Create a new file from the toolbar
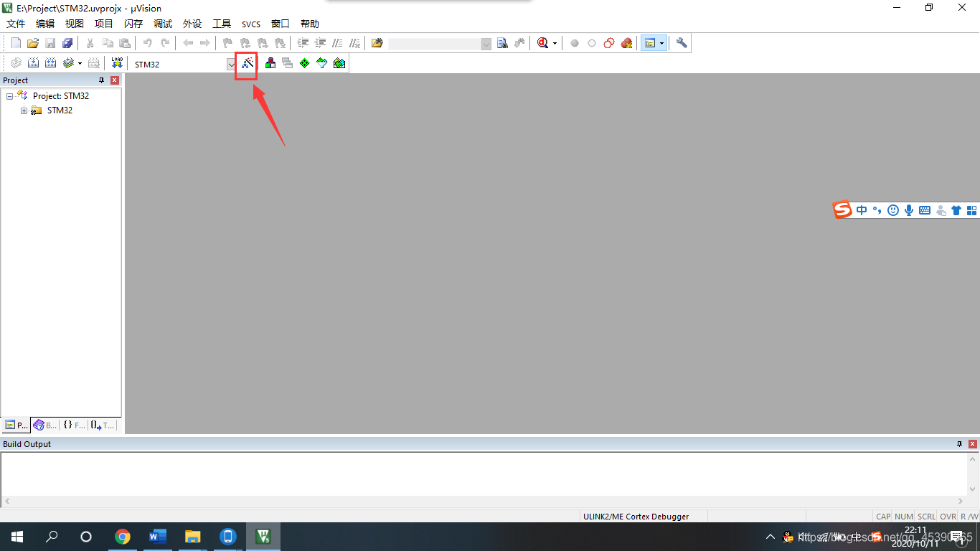Image resolution: width=980 pixels, height=551 pixels. pos(16,43)
